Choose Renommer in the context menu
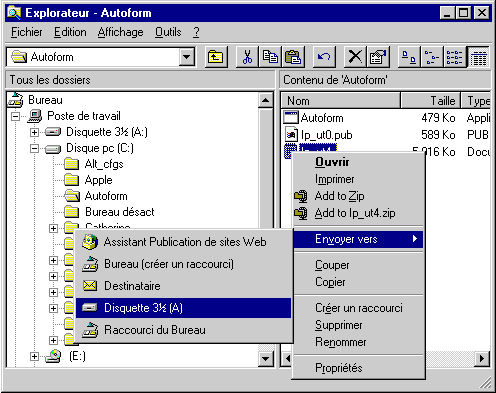 click(x=358, y=342)
